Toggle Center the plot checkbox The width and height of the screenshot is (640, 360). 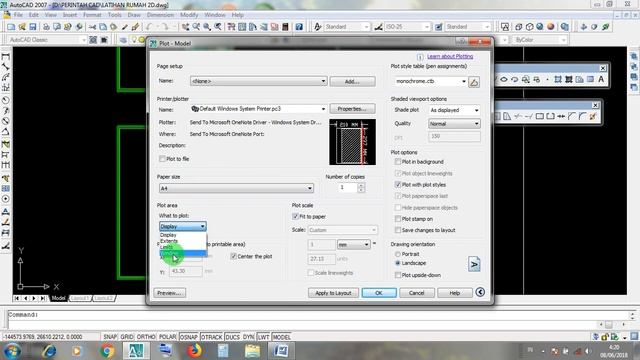233,256
